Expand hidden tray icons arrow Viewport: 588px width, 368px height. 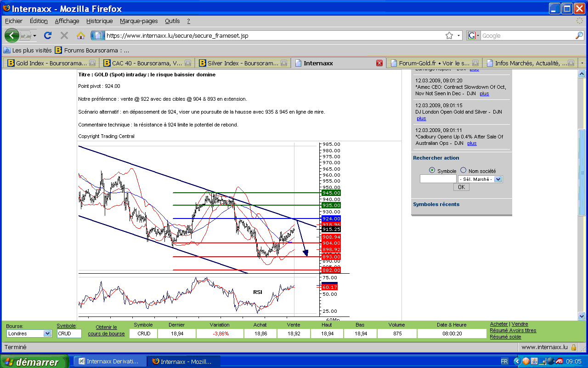[x=517, y=362]
